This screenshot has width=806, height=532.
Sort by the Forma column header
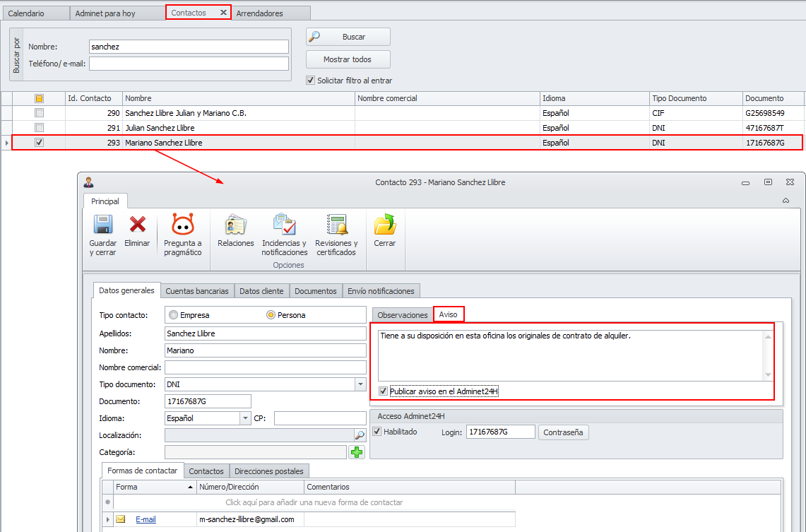tap(155, 487)
